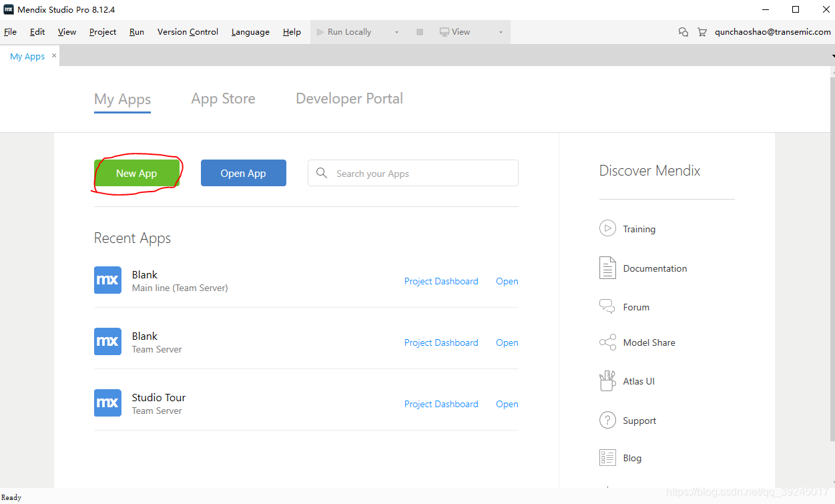Click the Mendix mx title bar icon
Screen dimensions: 835x504
pos(9,9)
